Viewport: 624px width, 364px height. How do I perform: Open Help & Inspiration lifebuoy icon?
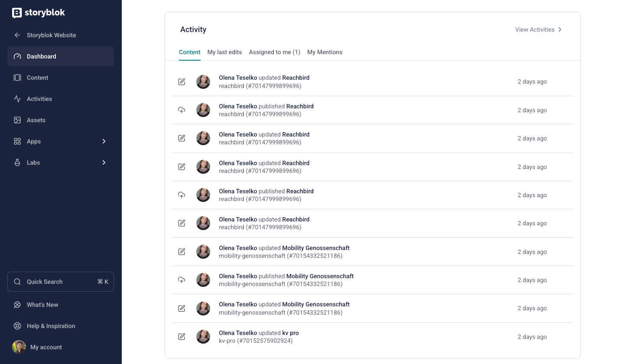17,326
